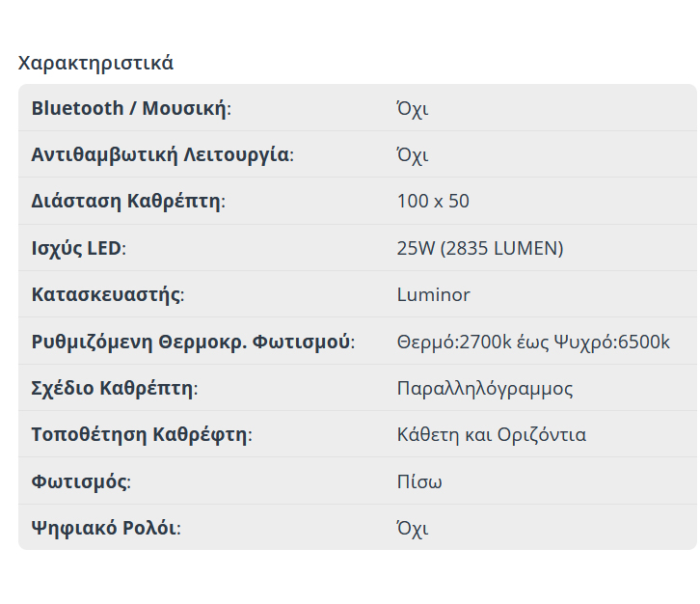The image size is (700, 604).
Task: Click the Χαρακτηριστικά section heading
Action: [x=95, y=64]
